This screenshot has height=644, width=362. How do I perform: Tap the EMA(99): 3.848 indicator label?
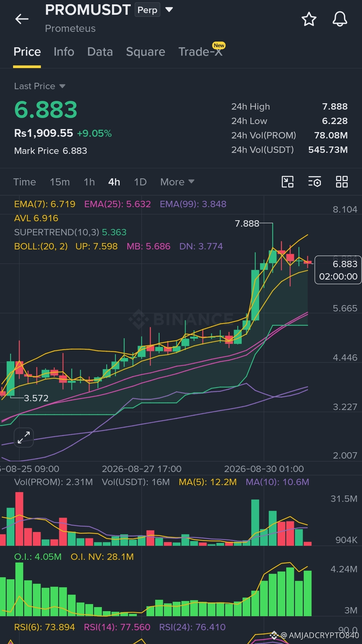193,204
